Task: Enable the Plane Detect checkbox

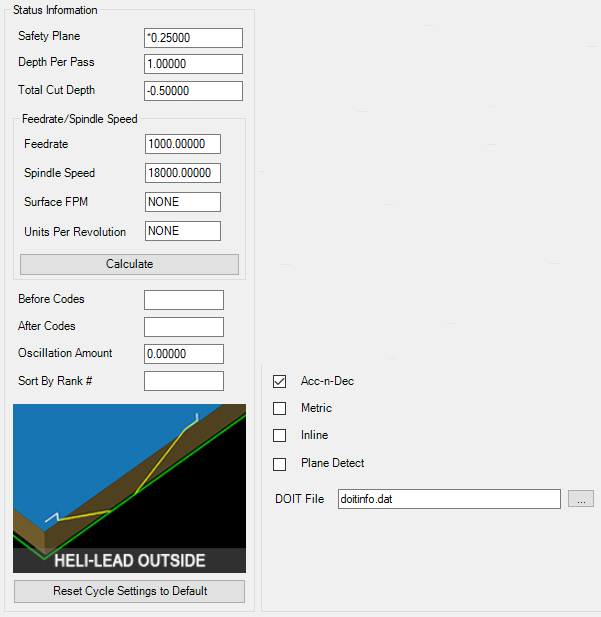Action: [x=279, y=464]
